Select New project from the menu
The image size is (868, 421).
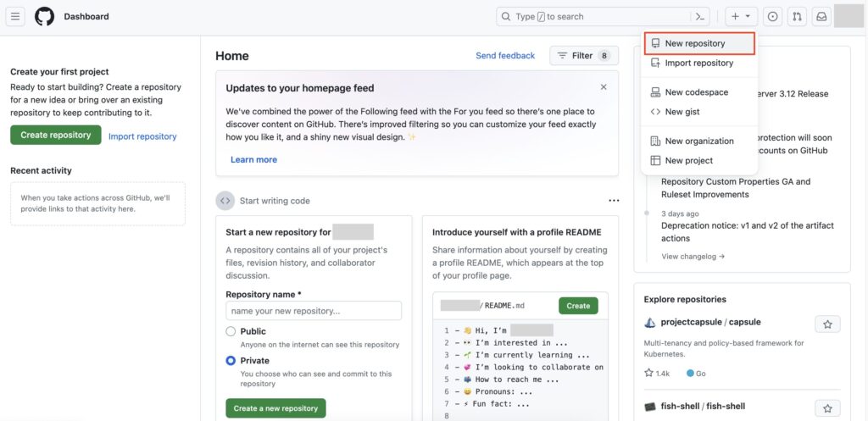[x=699, y=160]
